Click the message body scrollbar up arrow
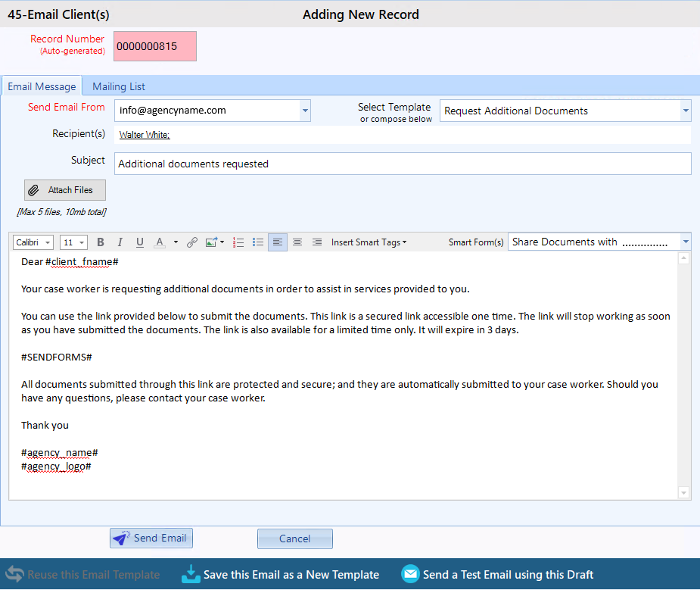The image size is (700, 590). tap(683, 258)
